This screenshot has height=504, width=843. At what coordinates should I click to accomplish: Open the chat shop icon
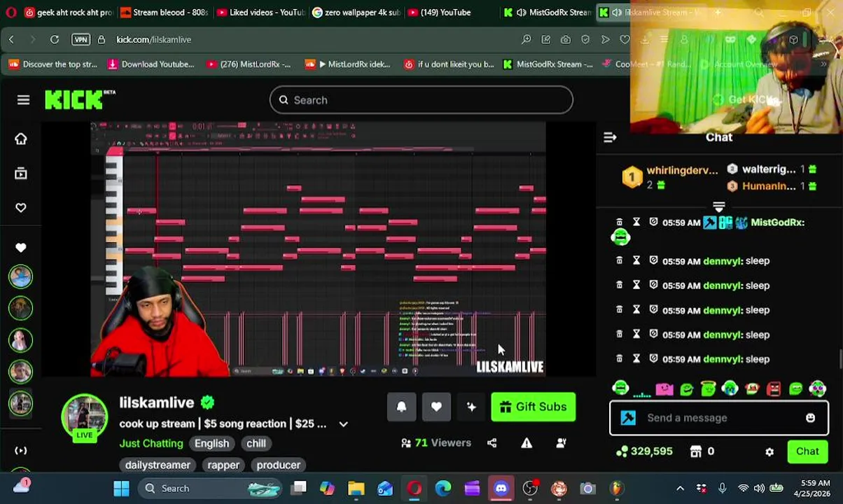695,451
